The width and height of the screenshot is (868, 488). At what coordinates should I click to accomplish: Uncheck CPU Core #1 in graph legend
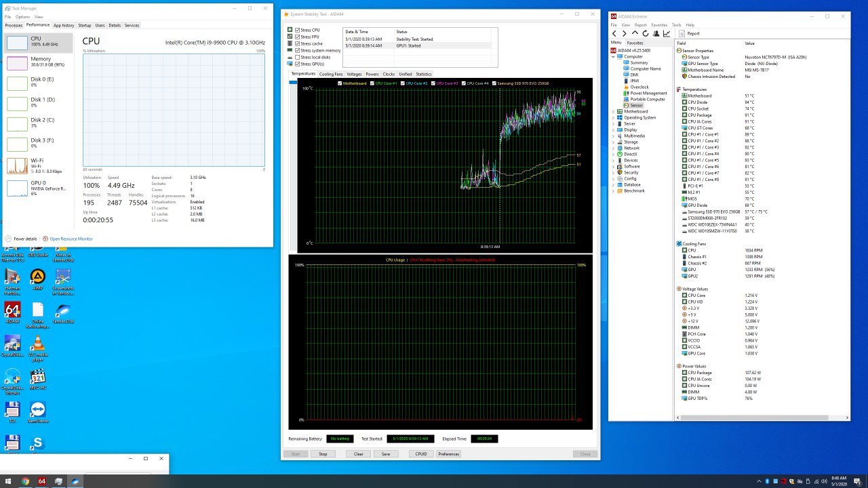(372, 83)
